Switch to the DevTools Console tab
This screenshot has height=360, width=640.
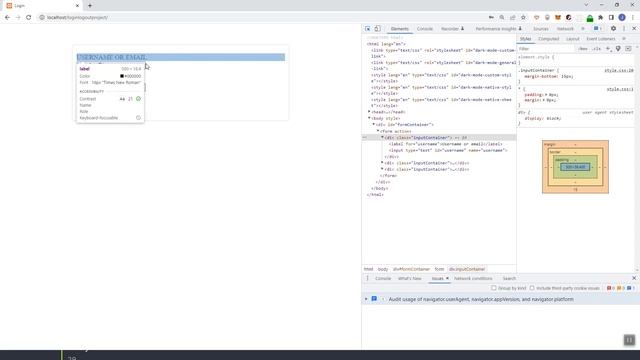(x=424, y=29)
